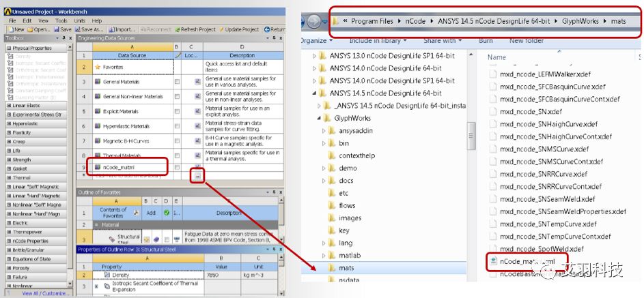644x298 pixels.
Task: Expand the Creep toolbox group
Action: 9,141
